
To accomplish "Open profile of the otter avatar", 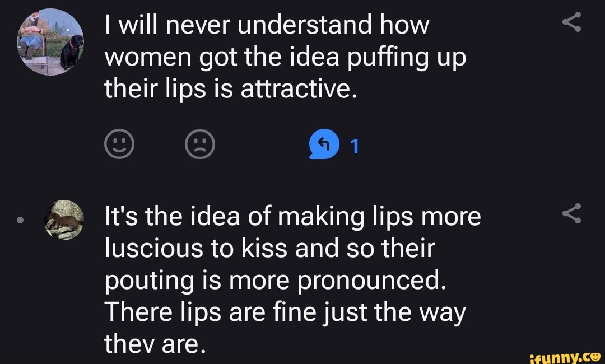I will pyautogui.click(x=64, y=220).
